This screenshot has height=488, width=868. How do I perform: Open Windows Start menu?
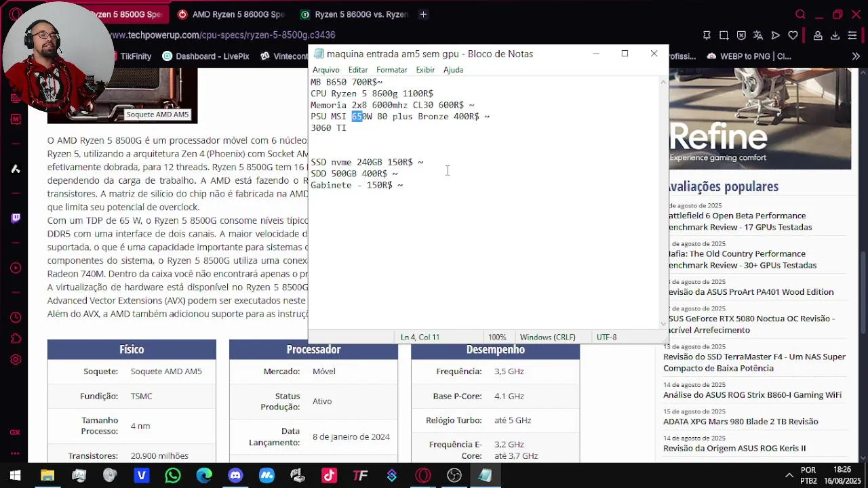click(15, 476)
